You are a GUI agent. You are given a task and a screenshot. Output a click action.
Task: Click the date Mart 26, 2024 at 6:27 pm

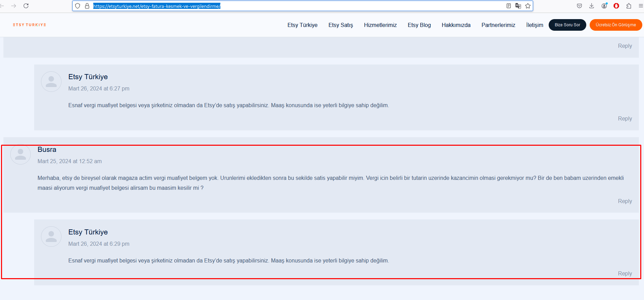tap(99, 89)
